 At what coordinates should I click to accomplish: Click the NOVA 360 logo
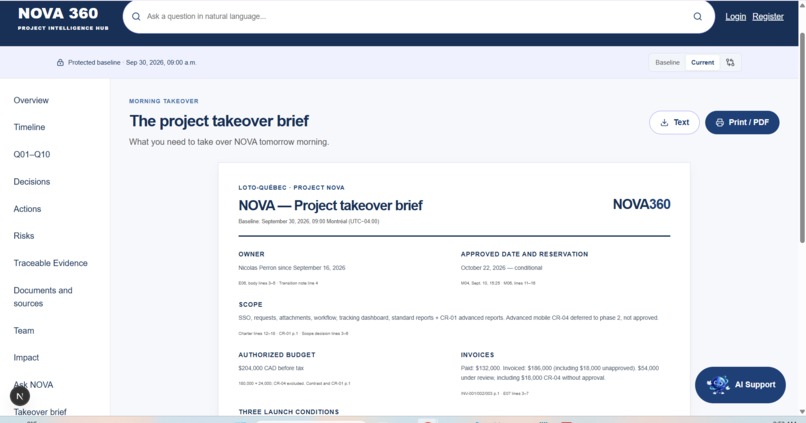63,18
